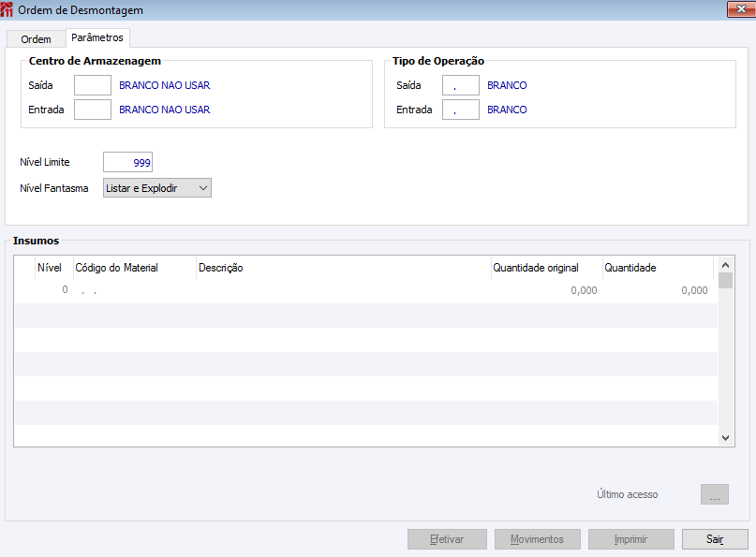Click the Último acesso ellipsis button
The image size is (756, 557).
[x=715, y=494]
